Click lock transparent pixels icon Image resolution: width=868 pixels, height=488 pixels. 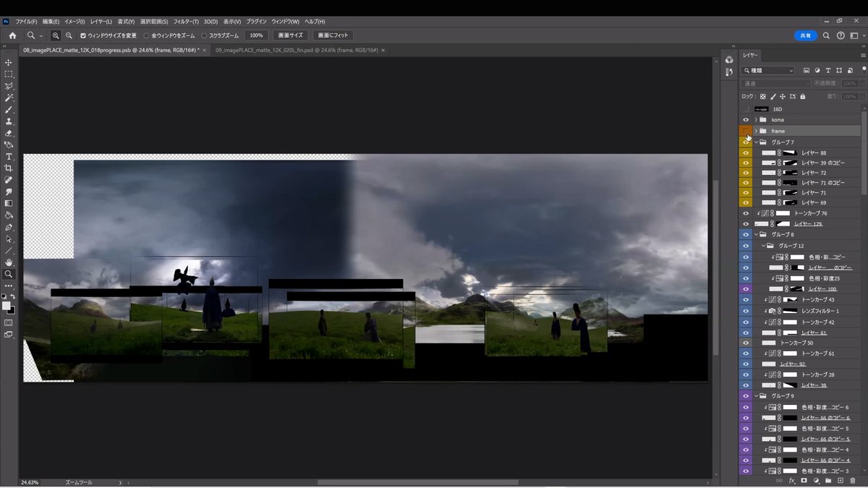762,96
